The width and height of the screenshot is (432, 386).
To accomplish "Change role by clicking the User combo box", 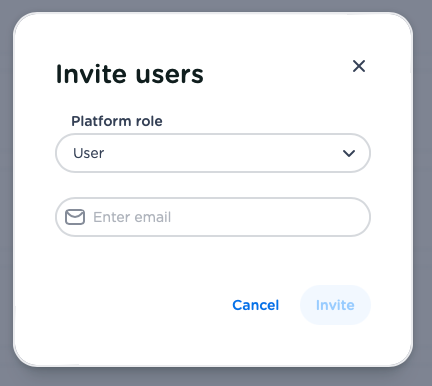I will [213, 153].
